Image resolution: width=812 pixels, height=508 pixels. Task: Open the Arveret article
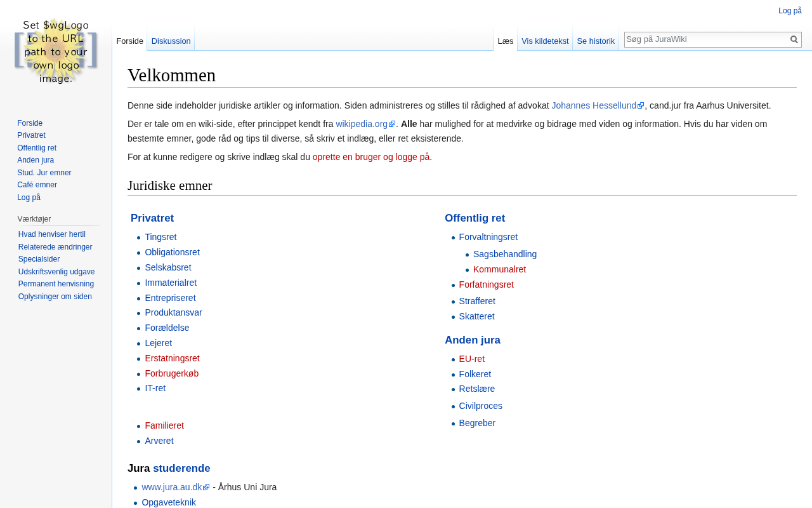[x=159, y=441]
